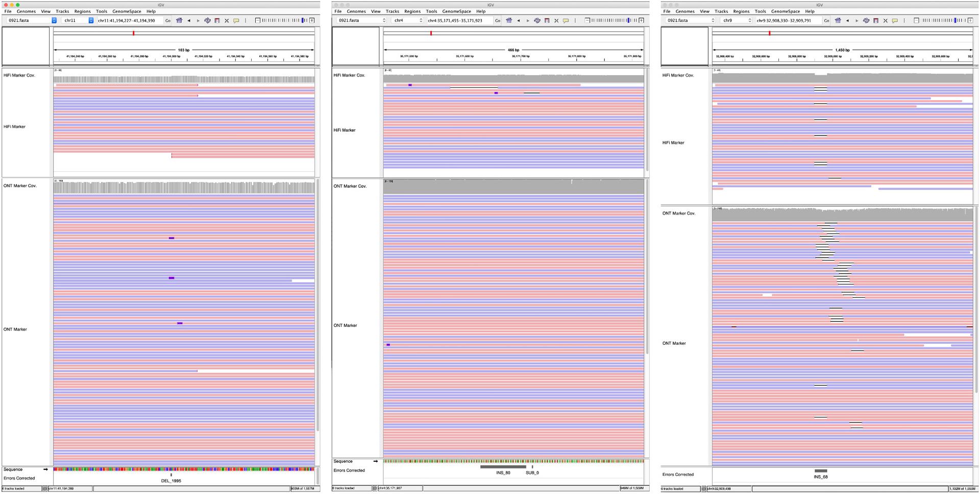Toggle popup behavior icon in left IGV window
Viewport: 980px width, 494px height.
(x=236, y=20)
